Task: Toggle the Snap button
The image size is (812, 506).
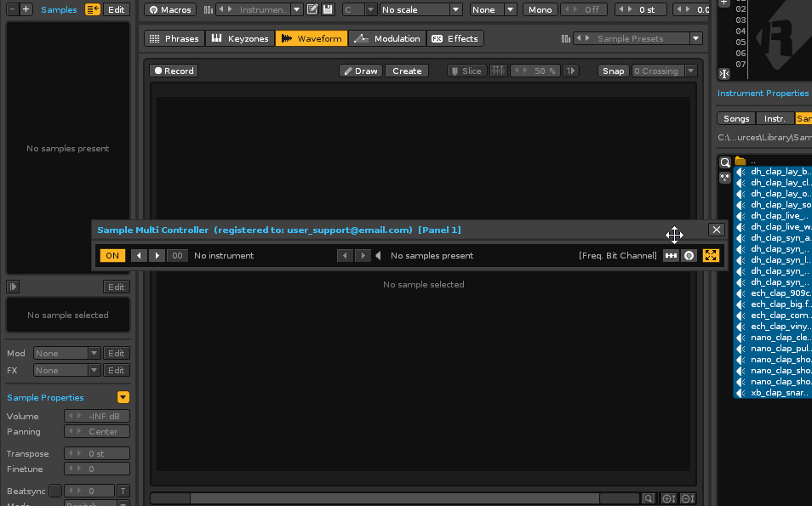Action: tap(613, 71)
